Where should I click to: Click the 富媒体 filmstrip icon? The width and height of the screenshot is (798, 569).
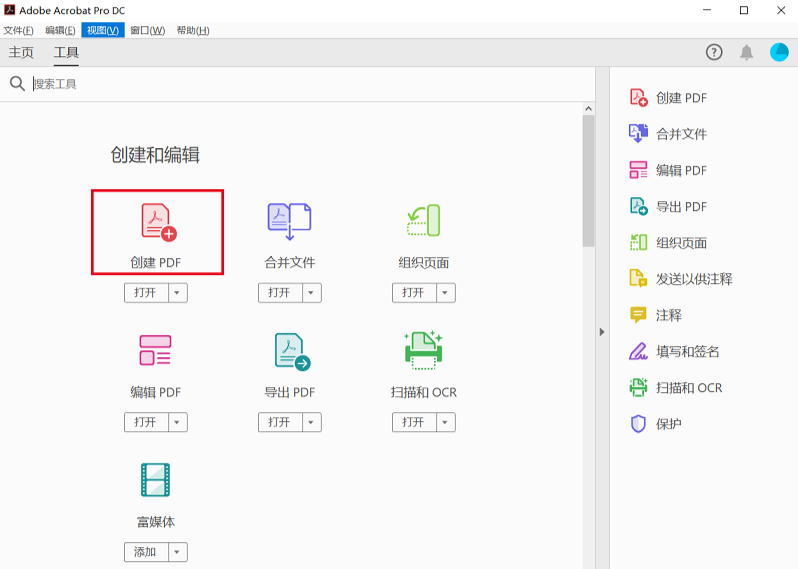(155, 479)
